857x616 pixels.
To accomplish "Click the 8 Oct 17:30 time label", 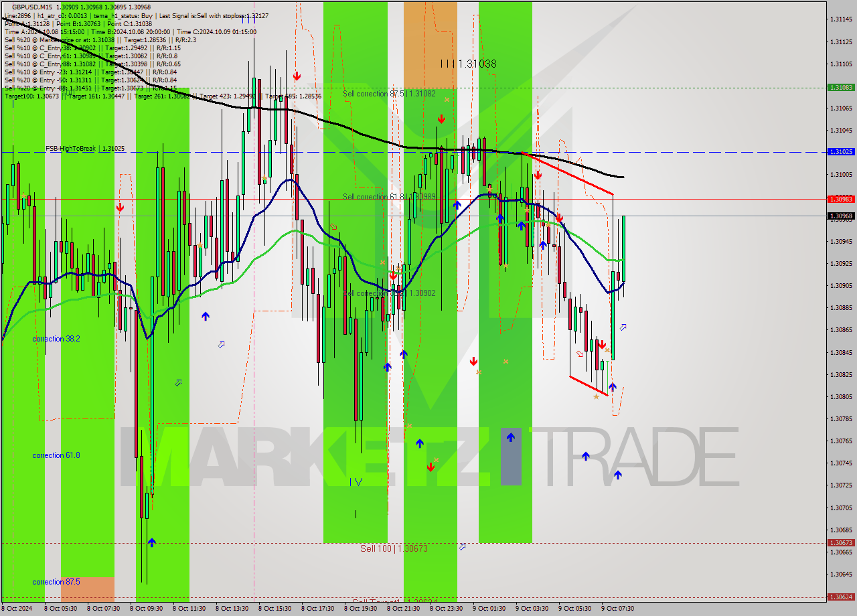I will coord(317,609).
